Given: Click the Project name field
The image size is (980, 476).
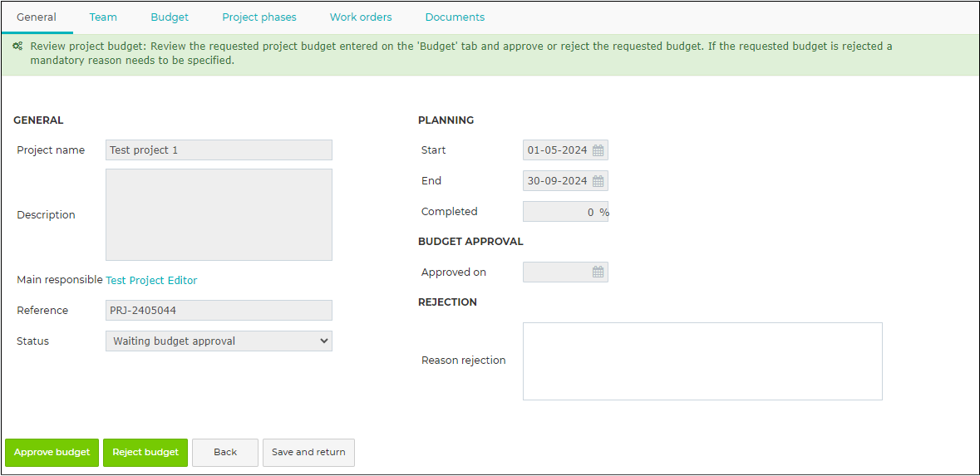Looking at the screenshot, I should click(x=219, y=150).
